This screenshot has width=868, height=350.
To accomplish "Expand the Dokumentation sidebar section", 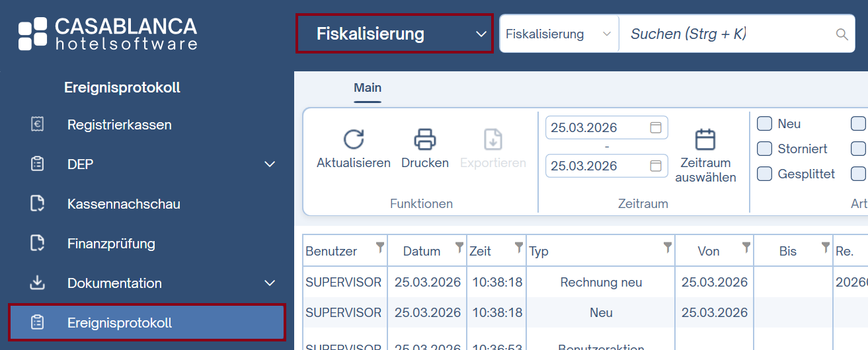I will pos(270,283).
